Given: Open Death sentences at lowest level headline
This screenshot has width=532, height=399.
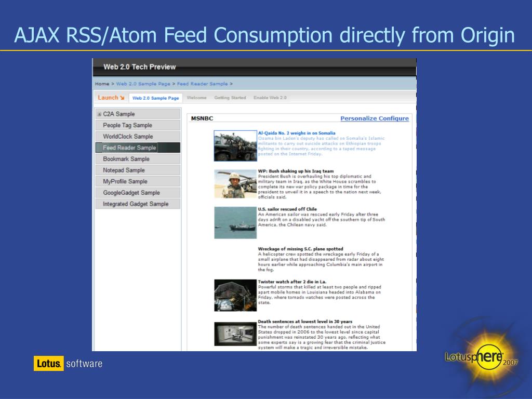Looking at the screenshot, I should coord(305,321).
